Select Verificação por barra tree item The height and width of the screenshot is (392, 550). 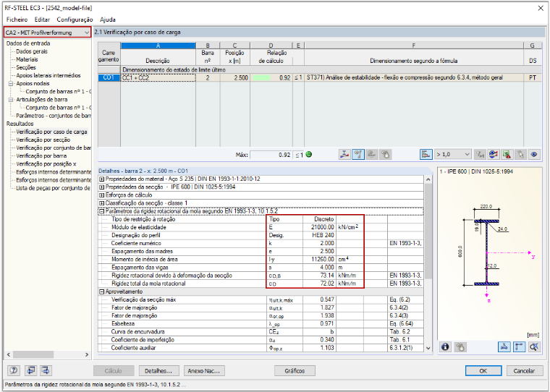pos(41,155)
